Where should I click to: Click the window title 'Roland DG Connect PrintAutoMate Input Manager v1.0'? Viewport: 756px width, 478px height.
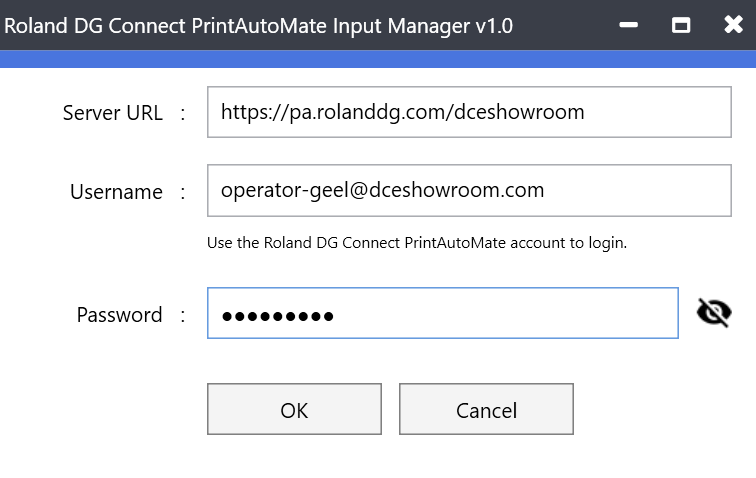tap(258, 26)
